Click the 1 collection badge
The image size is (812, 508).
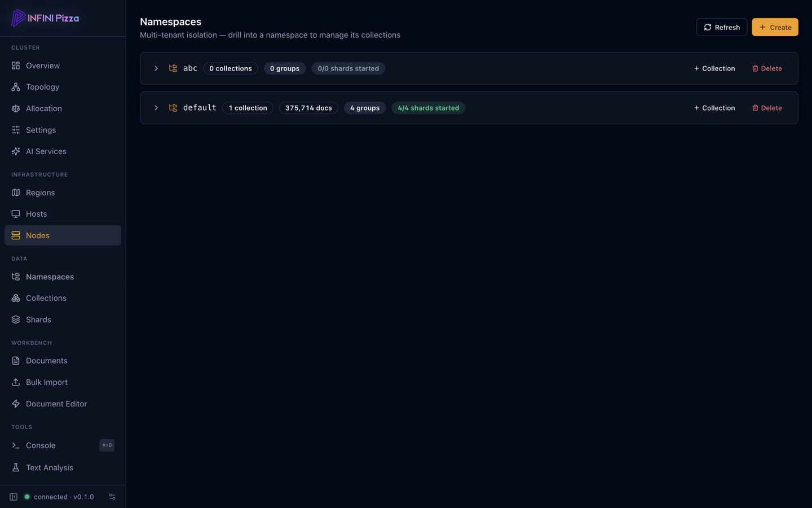tap(248, 108)
